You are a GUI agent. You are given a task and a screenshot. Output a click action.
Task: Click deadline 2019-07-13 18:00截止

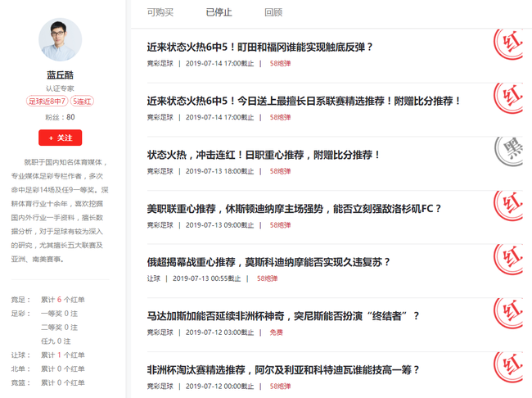point(220,171)
